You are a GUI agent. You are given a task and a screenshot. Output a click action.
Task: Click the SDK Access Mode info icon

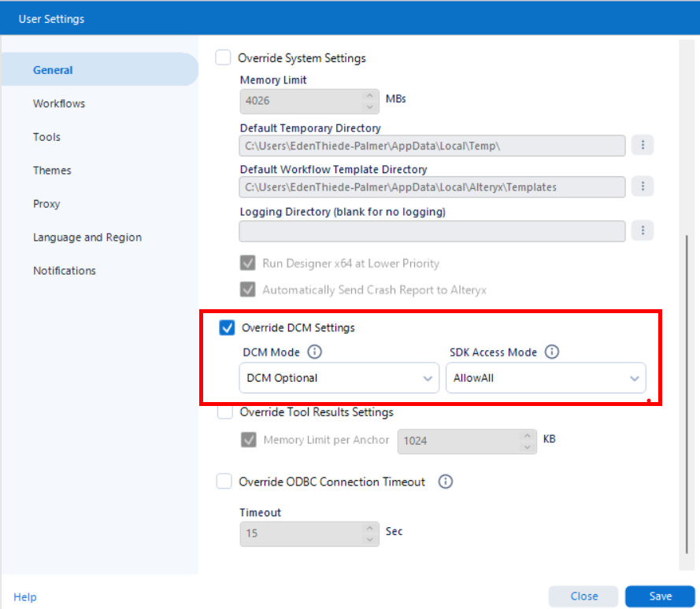tap(552, 352)
